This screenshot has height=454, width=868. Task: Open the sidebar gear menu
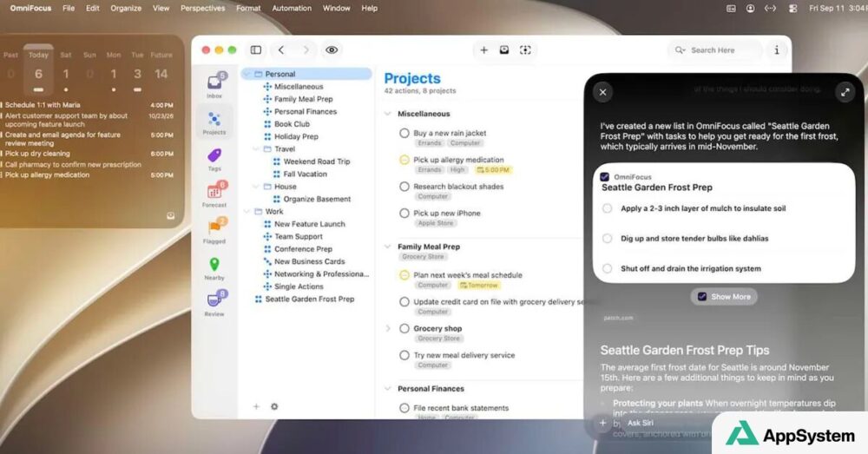(274, 406)
